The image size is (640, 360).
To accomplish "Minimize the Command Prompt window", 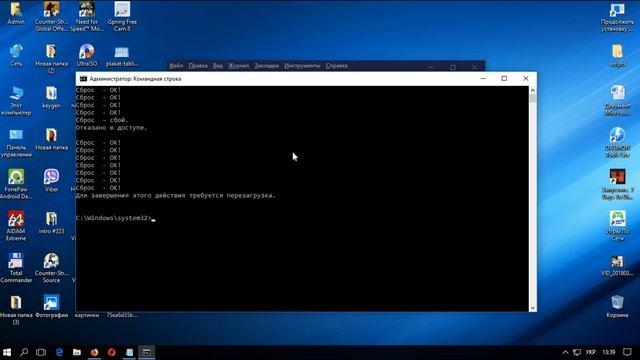I will point(483,78).
